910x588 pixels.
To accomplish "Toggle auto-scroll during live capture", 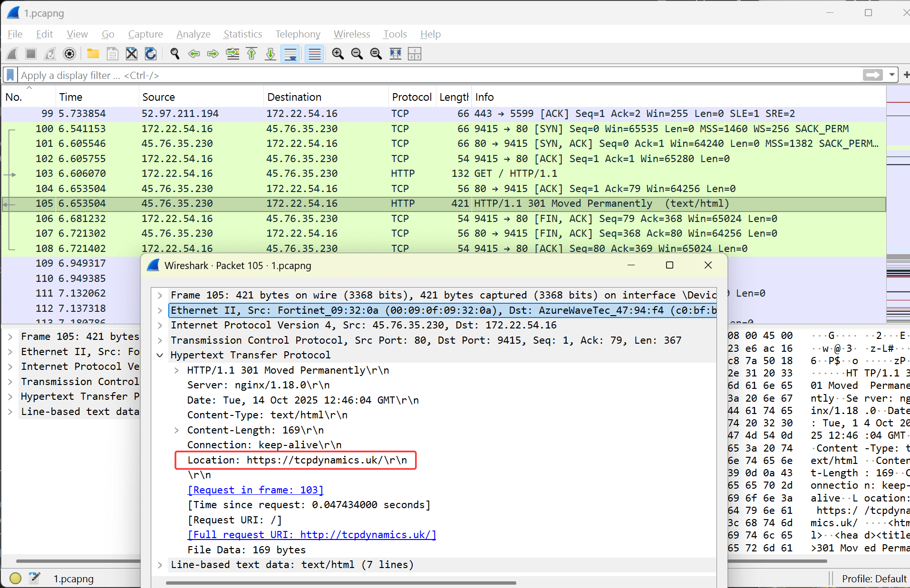I will point(290,54).
